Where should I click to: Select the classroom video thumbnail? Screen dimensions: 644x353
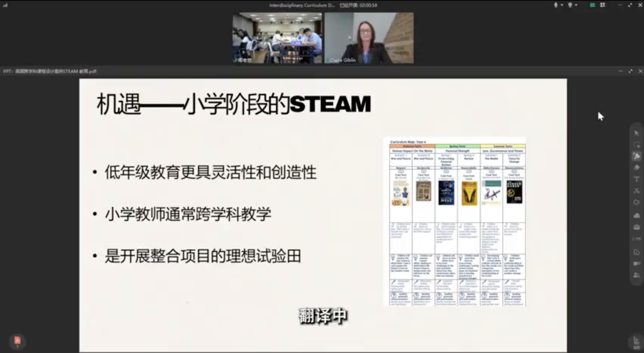coord(277,38)
